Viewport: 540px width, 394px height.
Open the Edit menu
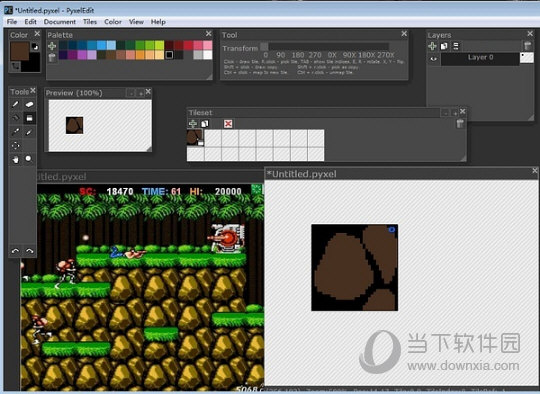tap(30, 22)
